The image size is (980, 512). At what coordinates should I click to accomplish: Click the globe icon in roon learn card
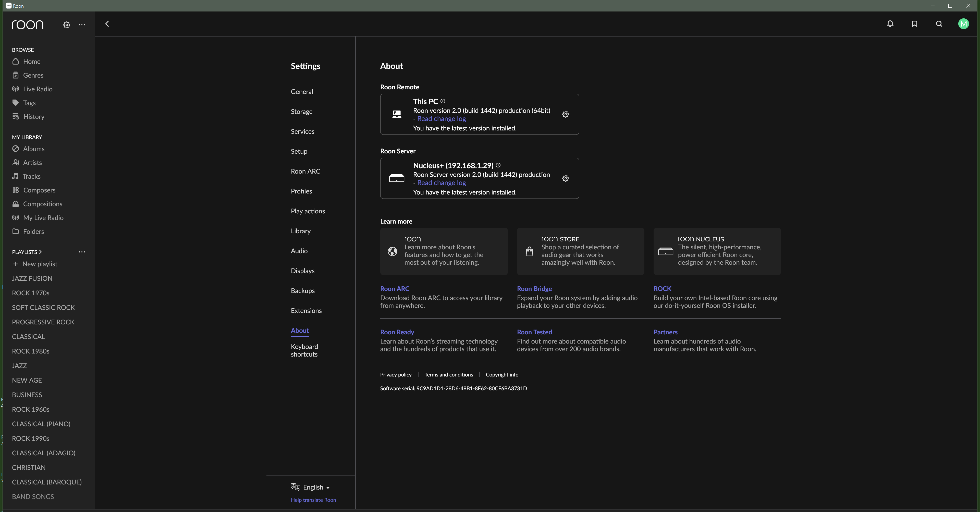click(392, 251)
